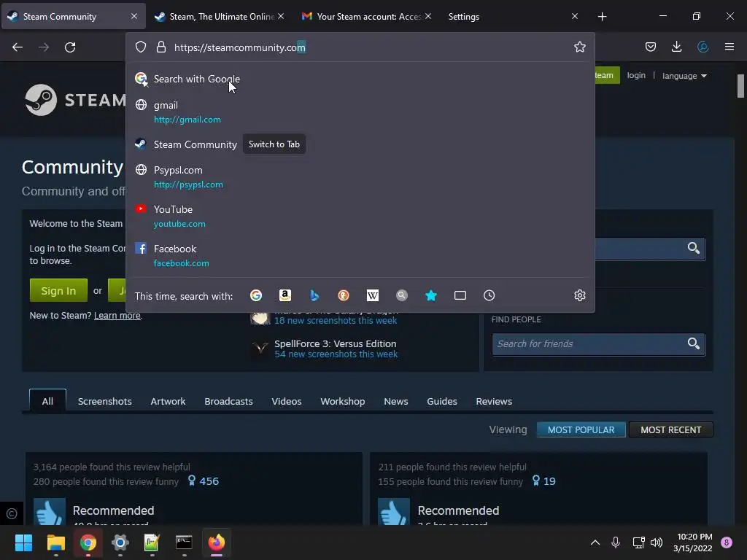Click the URL address bar text
Viewport: 747px width, 560px height.
239,47
